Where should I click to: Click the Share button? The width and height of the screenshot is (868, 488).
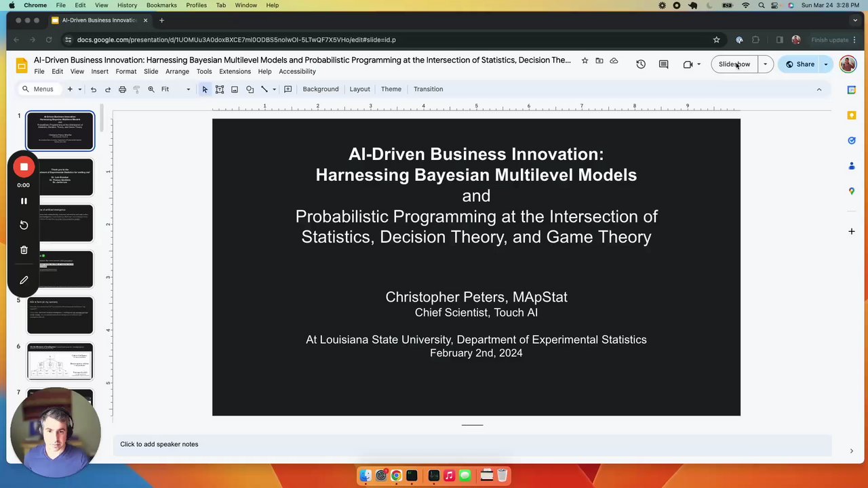coord(800,64)
